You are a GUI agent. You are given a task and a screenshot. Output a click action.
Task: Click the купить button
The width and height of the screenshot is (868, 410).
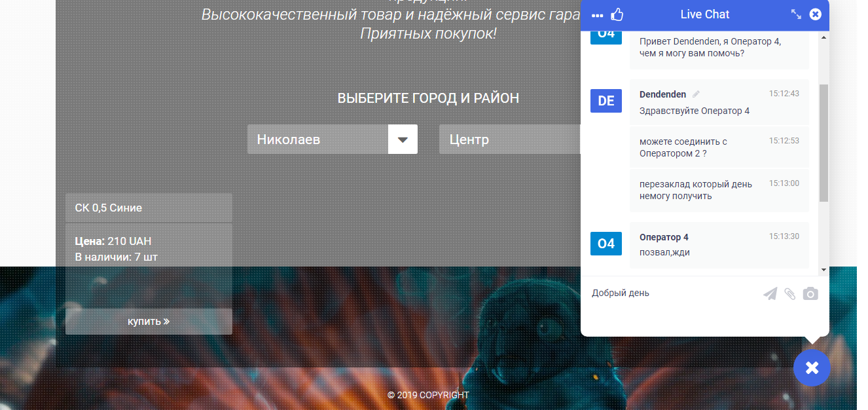tap(149, 322)
